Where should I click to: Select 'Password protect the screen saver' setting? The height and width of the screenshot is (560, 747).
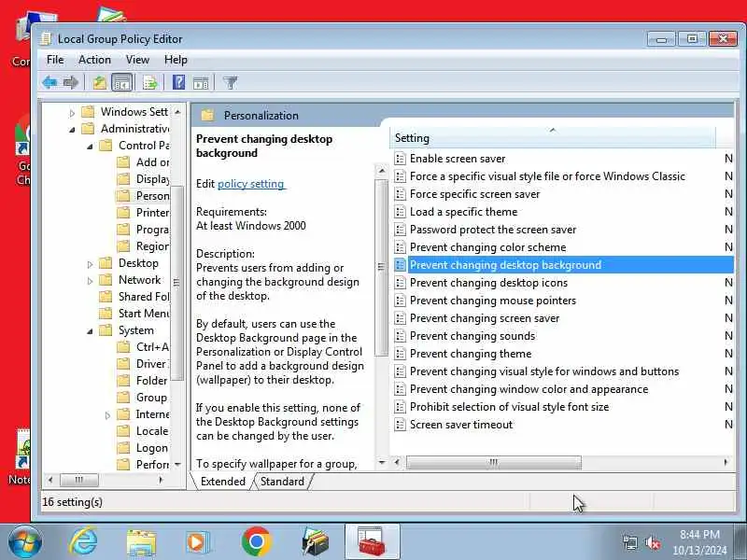coord(493,230)
